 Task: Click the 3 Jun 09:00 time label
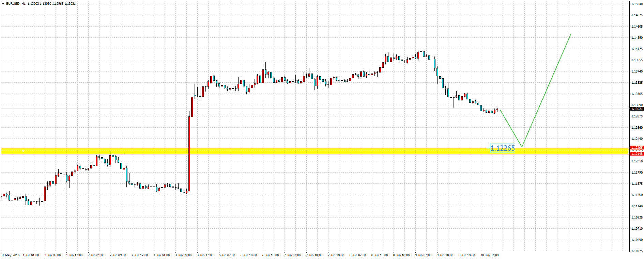pyautogui.click(x=183, y=255)
